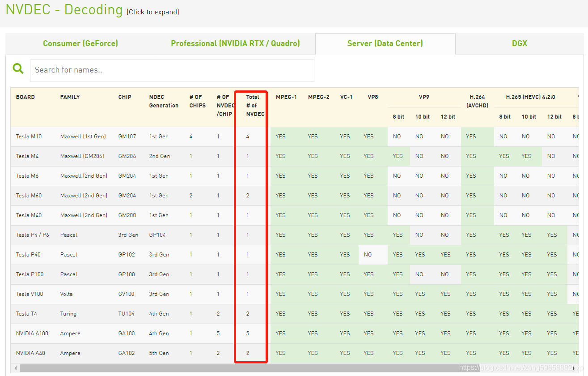Select the Tesla V100 board cell
Viewport: 588px width, 376px height.
click(30, 294)
